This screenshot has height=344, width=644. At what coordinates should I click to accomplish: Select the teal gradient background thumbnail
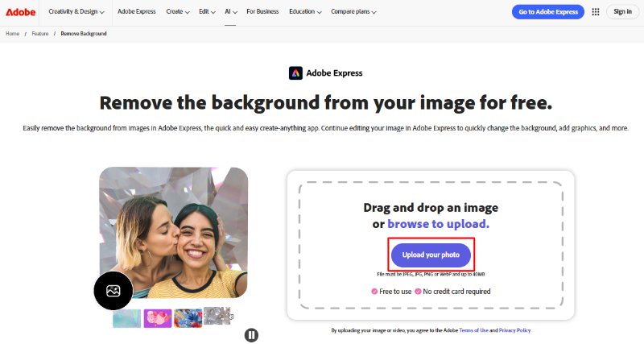127,318
